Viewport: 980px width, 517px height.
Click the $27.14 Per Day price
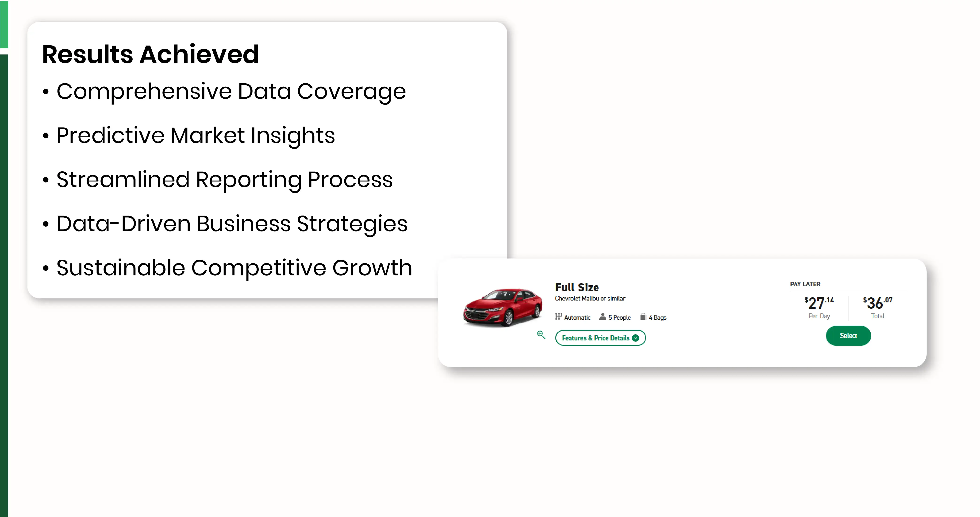coord(819,307)
